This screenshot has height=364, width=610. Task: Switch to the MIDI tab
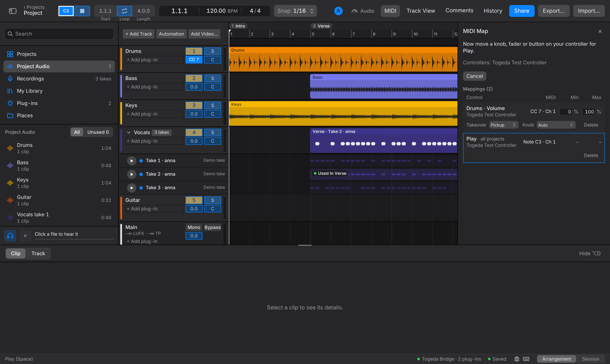point(390,11)
